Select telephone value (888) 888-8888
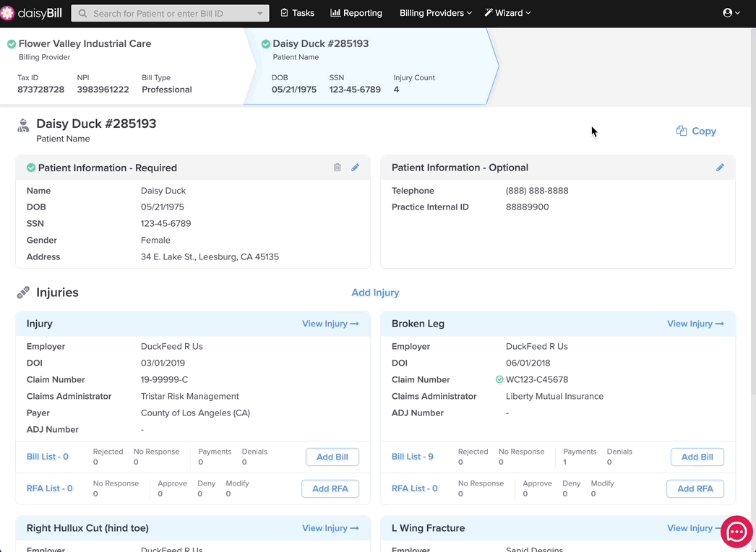 (x=537, y=191)
